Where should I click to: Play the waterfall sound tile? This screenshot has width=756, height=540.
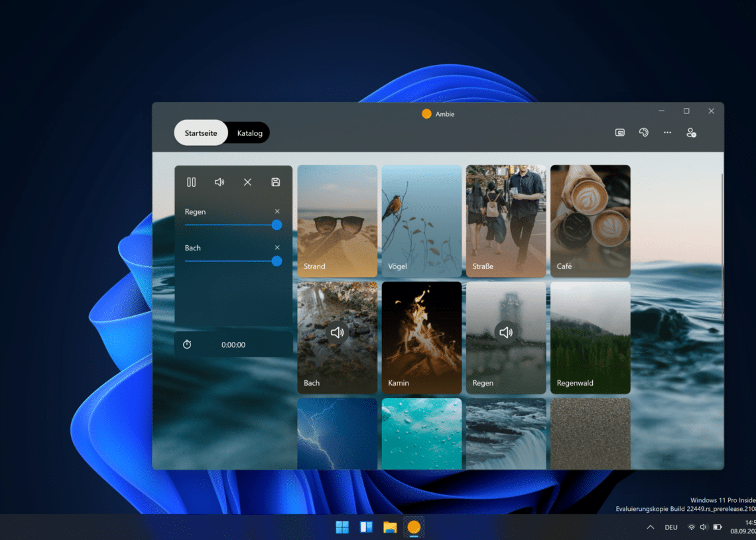[x=506, y=433]
